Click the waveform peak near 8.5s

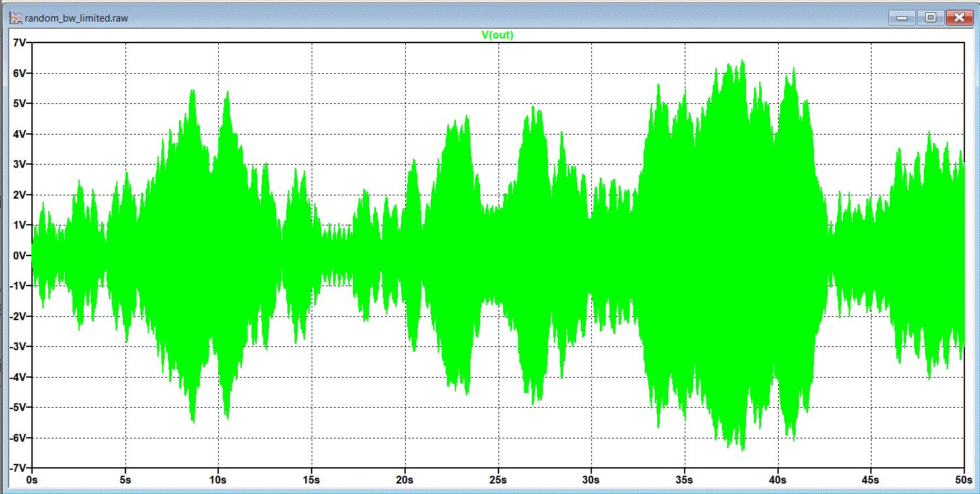click(193, 91)
